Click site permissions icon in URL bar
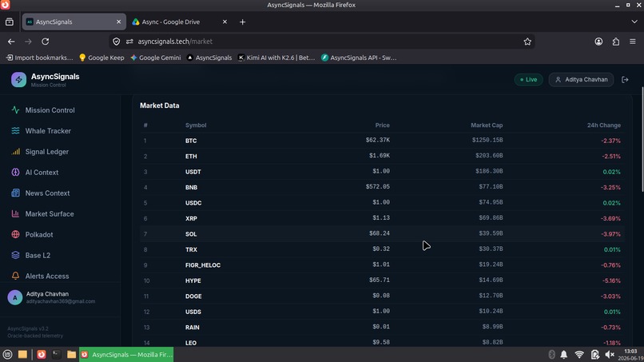 coord(129,42)
